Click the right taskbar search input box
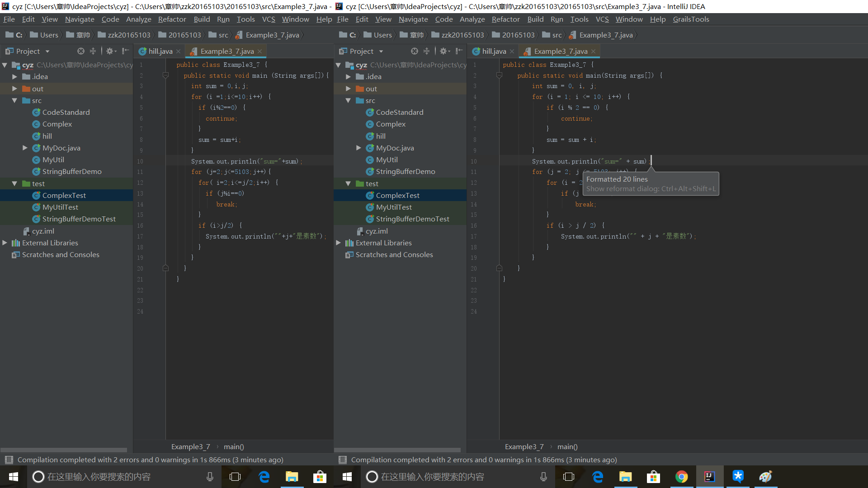Screen dimensions: 868x488 [458, 477]
